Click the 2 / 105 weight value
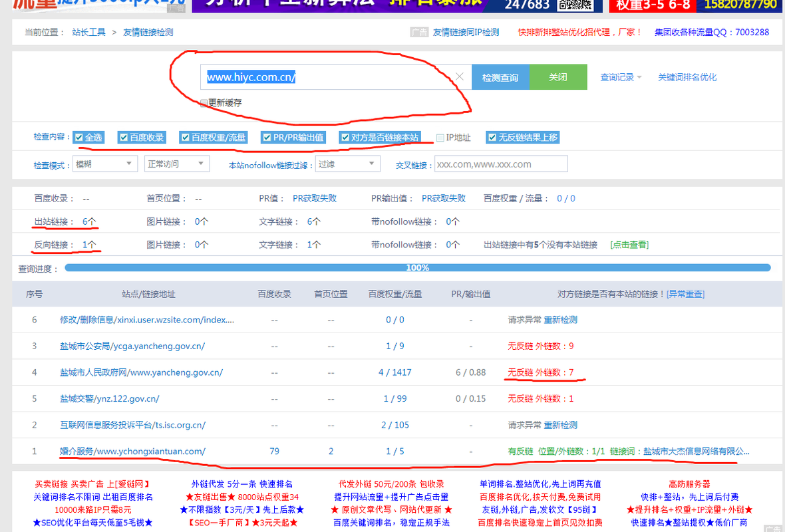 click(395, 425)
